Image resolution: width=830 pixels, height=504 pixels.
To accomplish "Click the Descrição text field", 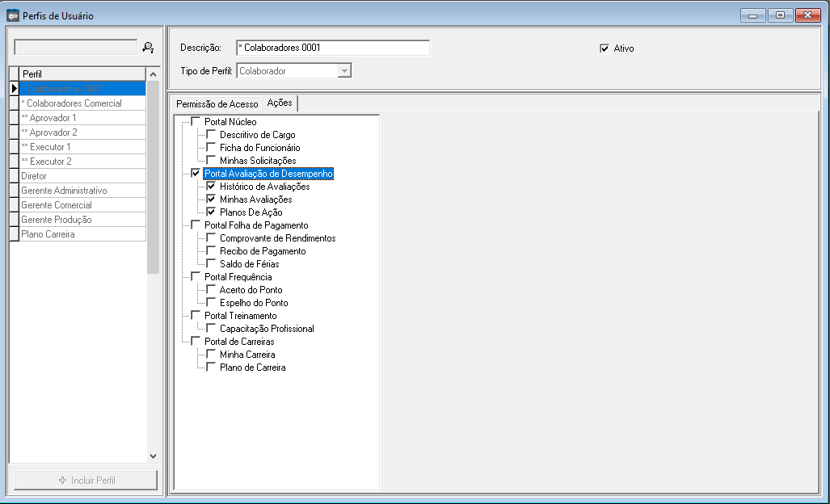I will [332, 48].
